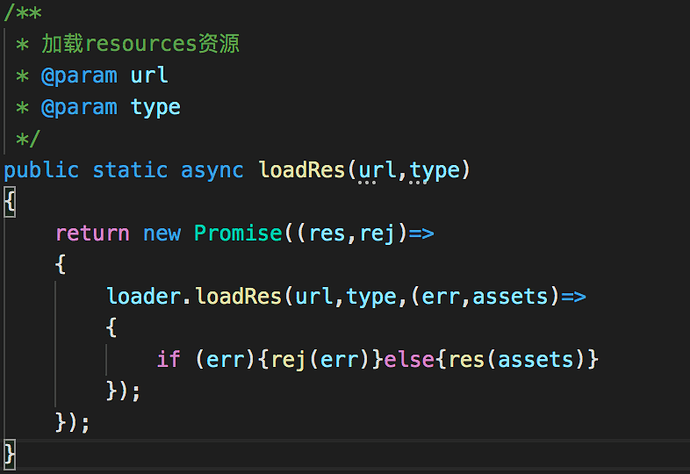Click loadRes in the method declaration

[302, 170]
